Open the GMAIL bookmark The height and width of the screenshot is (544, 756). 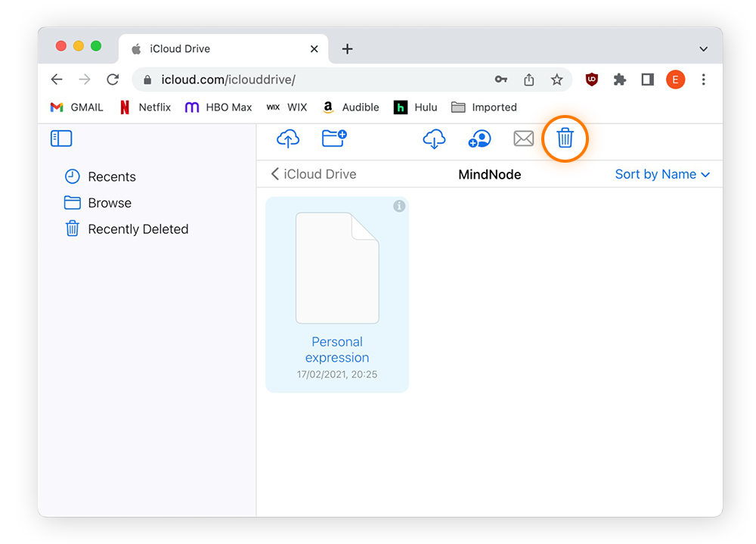[x=76, y=107]
